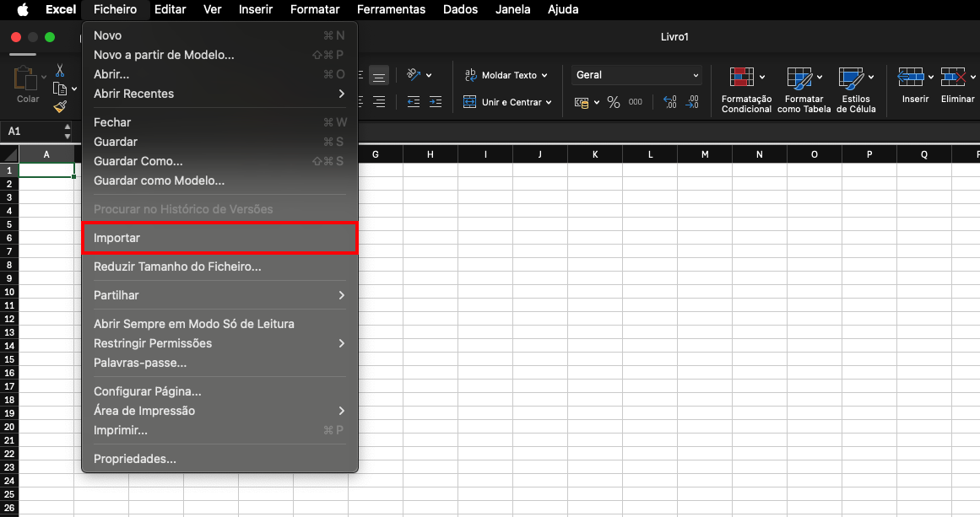This screenshot has width=980, height=517.
Task: Open the Geral number format dropdown
Action: click(x=636, y=75)
